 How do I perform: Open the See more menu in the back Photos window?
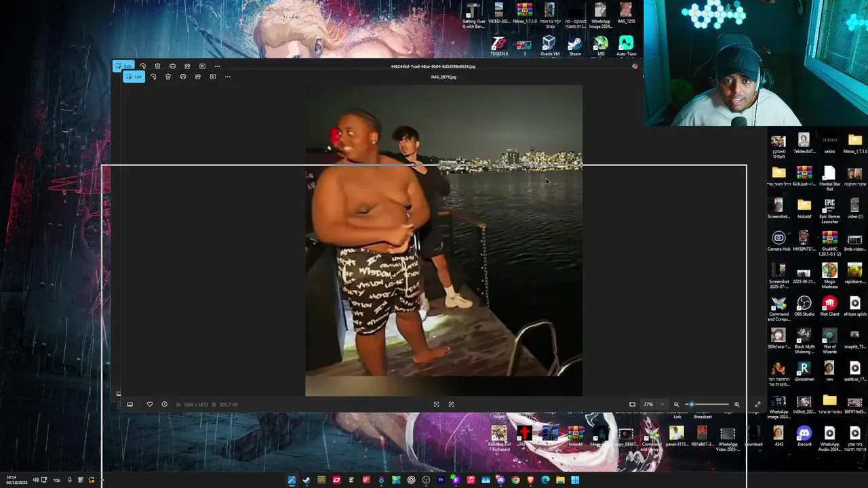click(217, 66)
